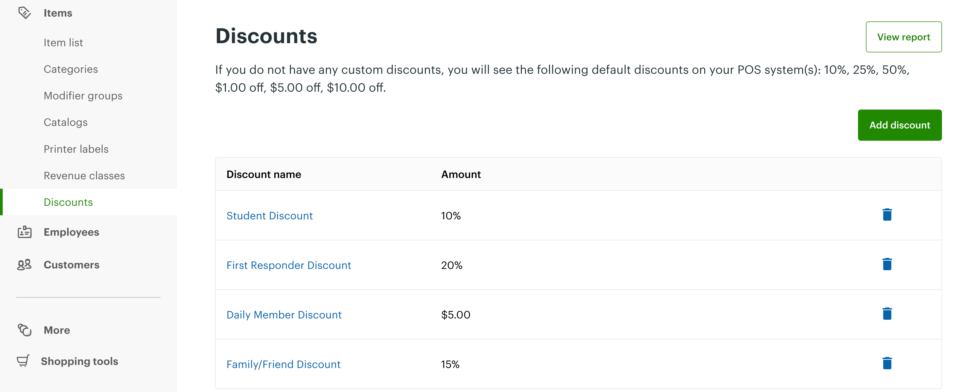Navigate to Printer labels
This screenshot has height=392, width=980.
76,149
